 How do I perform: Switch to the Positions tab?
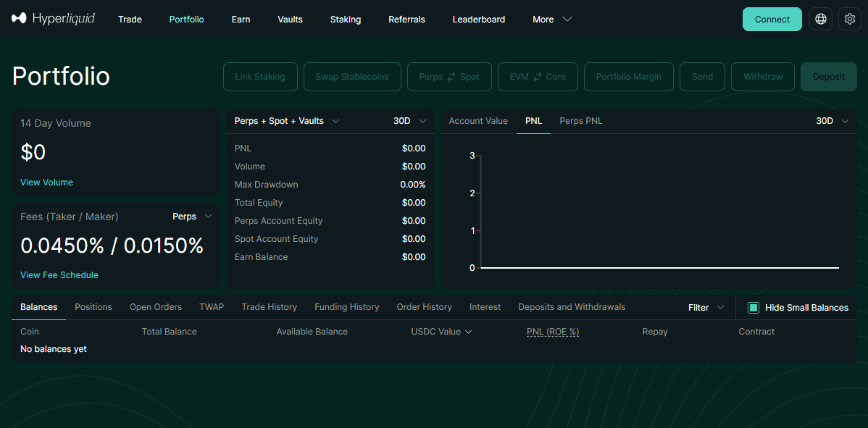click(93, 307)
